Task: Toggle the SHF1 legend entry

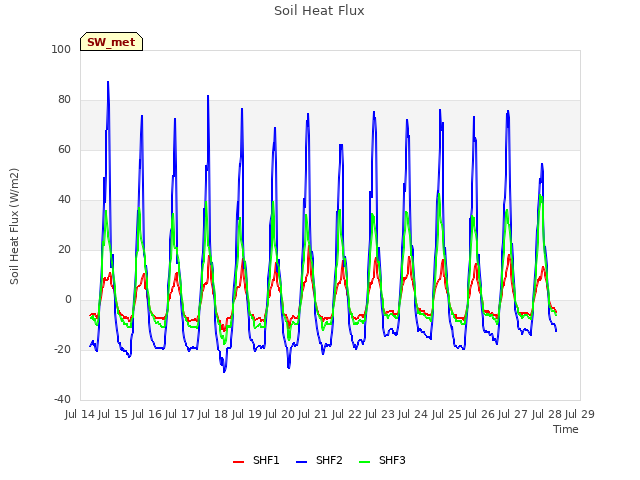Action: [256, 460]
